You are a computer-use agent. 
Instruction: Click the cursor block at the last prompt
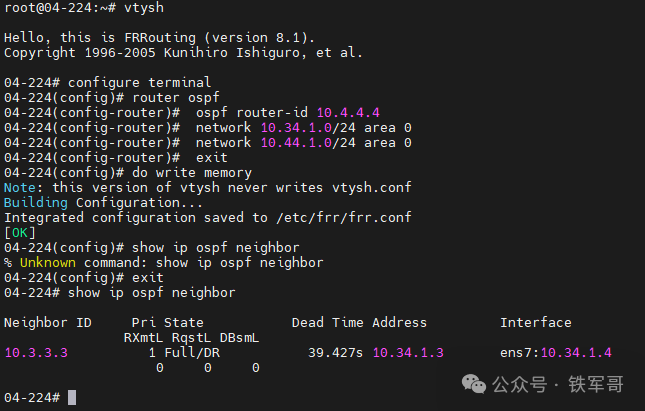[72, 398]
